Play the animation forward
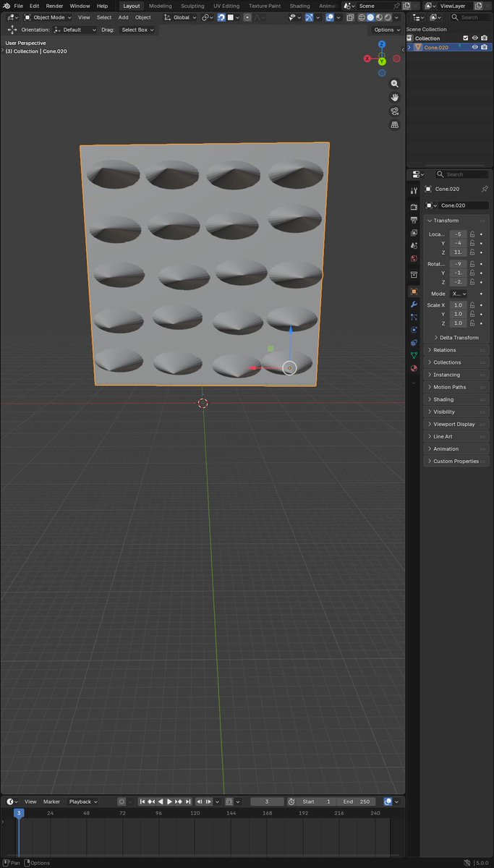The width and height of the screenshot is (494, 868). coord(170,801)
